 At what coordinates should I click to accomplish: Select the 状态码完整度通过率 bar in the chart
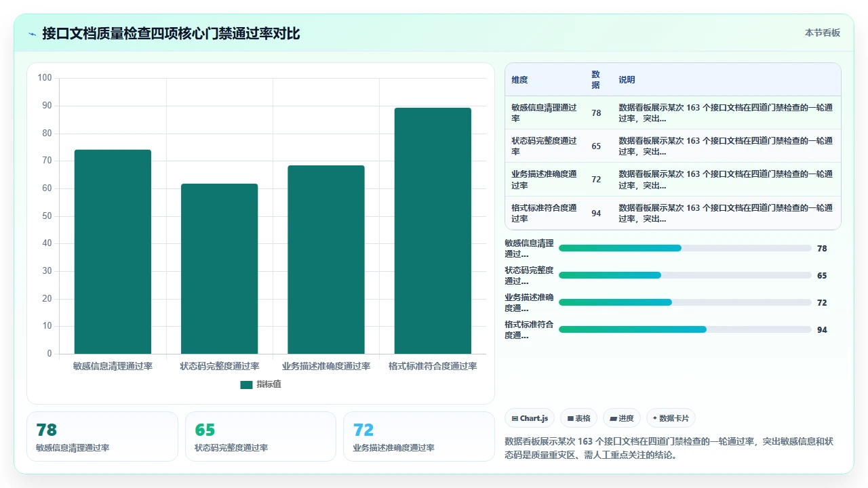(219, 268)
